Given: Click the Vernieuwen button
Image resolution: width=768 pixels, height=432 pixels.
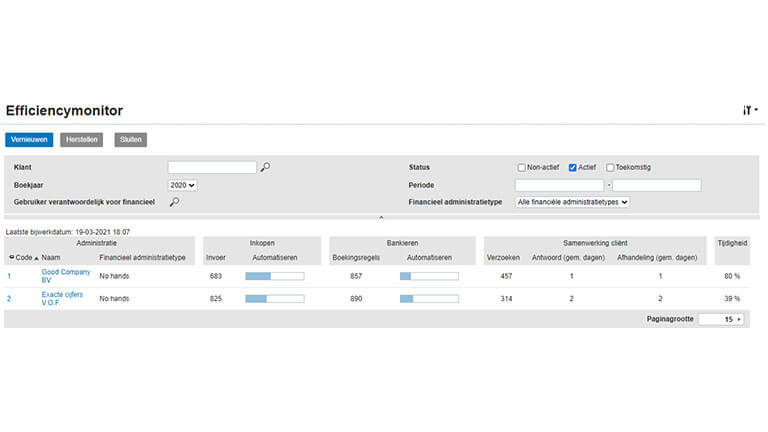Looking at the screenshot, I should (29, 140).
